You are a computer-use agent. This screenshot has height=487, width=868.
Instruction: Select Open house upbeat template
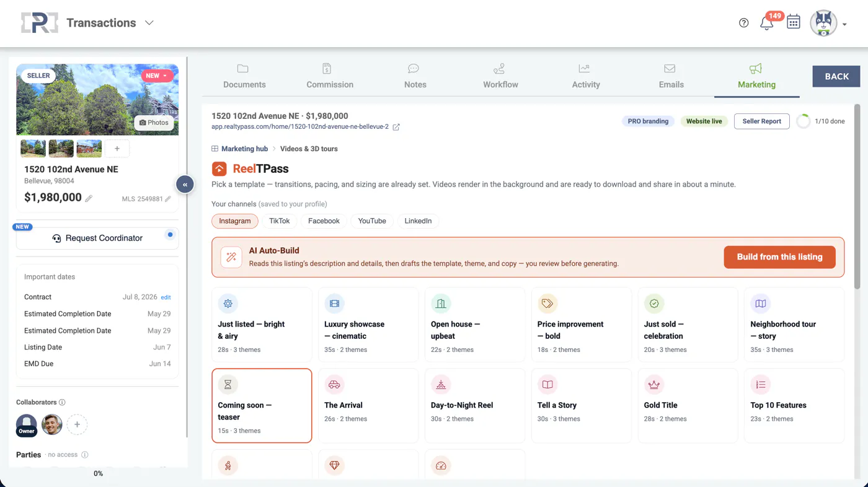pos(475,325)
